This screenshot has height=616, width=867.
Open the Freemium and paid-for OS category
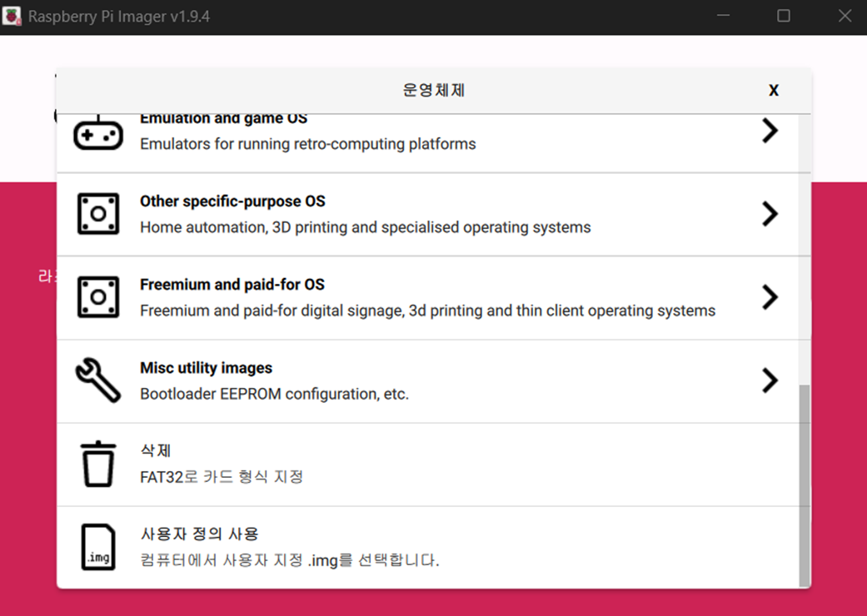click(427, 298)
